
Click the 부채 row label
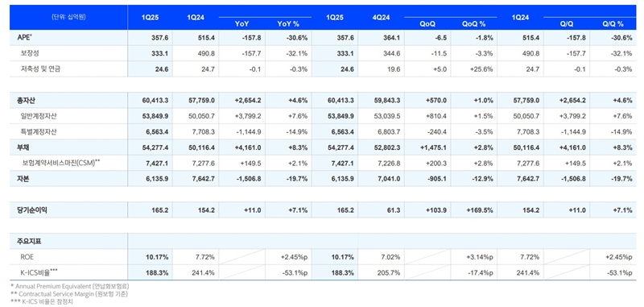pyautogui.click(x=19, y=147)
